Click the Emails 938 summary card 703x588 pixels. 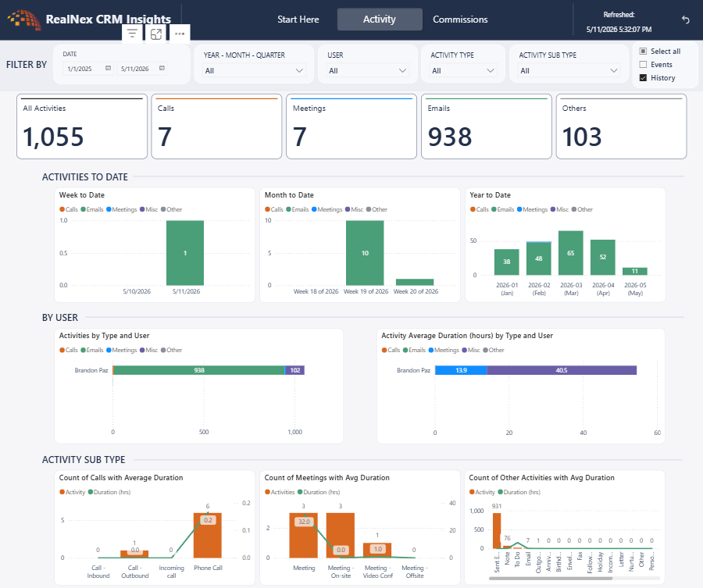tap(487, 127)
